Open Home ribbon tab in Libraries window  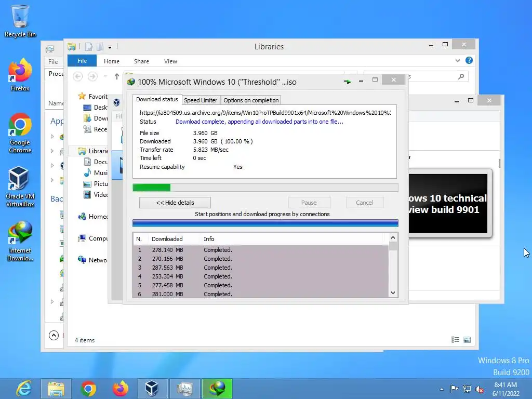[x=112, y=61]
